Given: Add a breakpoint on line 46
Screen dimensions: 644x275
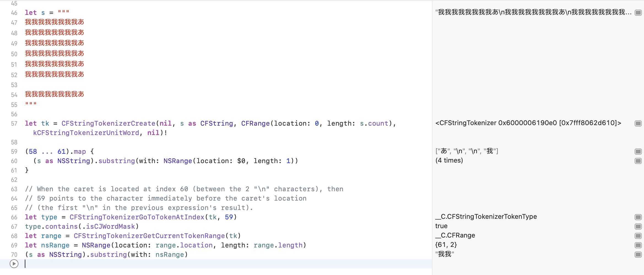Looking at the screenshot, I should 14,13.
